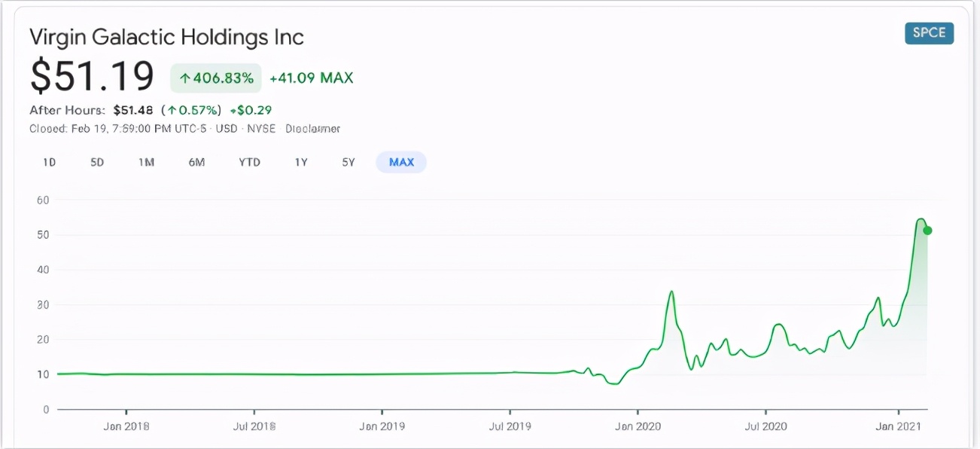Click the Jul 2020 axis label
980x449 pixels.
[x=765, y=426]
